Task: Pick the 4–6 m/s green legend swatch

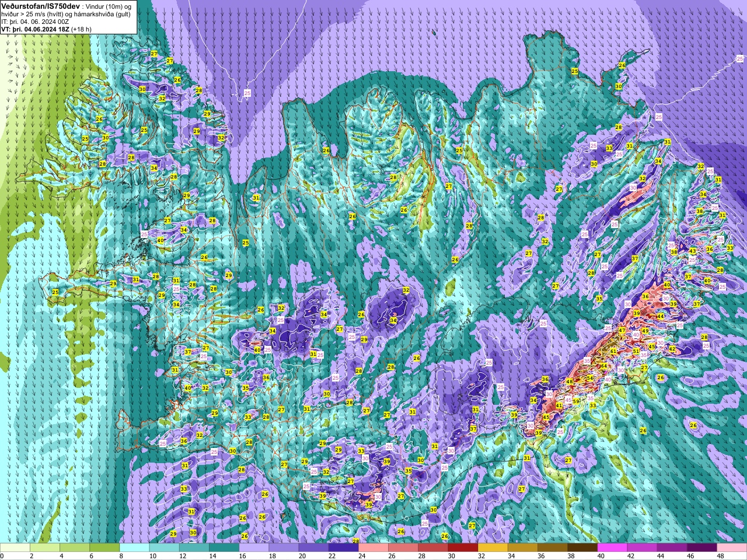Action: 75,547
